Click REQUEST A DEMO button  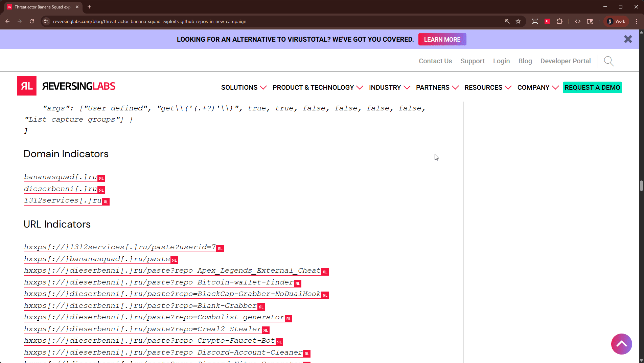pyautogui.click(x=592, y=87)
